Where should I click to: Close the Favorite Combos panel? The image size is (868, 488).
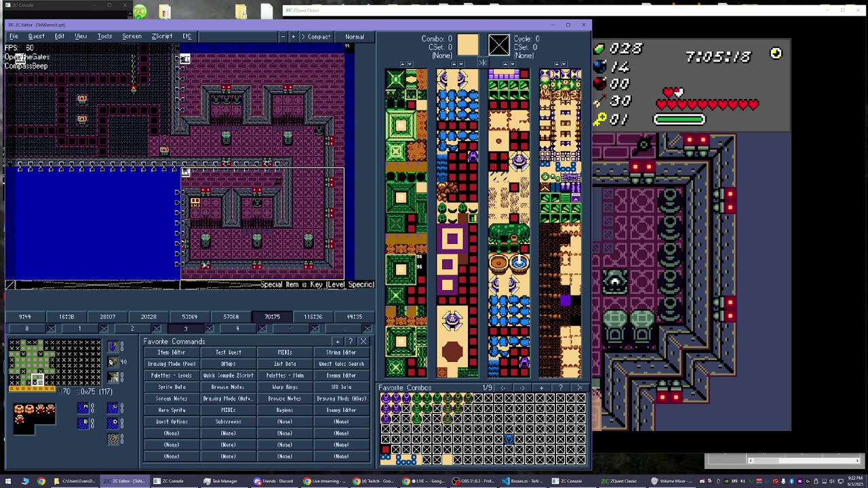tap(579, 388)
